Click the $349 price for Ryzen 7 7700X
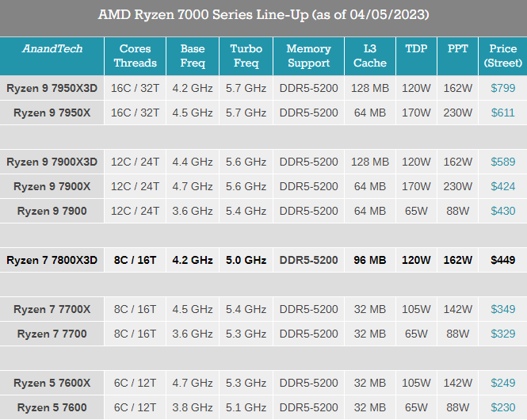527x420 pixels. (x=502, y=309)
